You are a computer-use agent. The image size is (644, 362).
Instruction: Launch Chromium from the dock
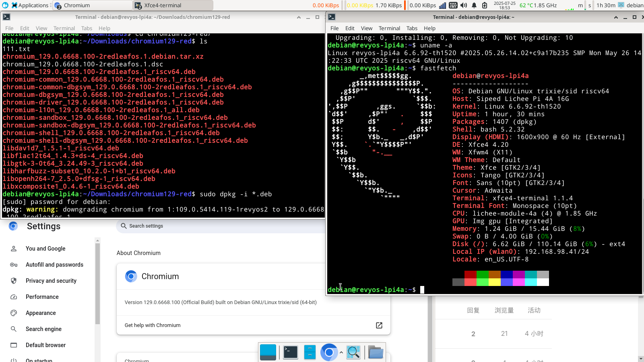click(329, 352)
